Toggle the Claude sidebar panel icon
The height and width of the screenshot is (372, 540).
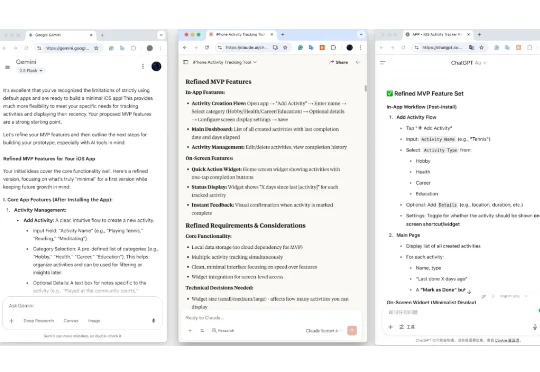pos(186,62)
